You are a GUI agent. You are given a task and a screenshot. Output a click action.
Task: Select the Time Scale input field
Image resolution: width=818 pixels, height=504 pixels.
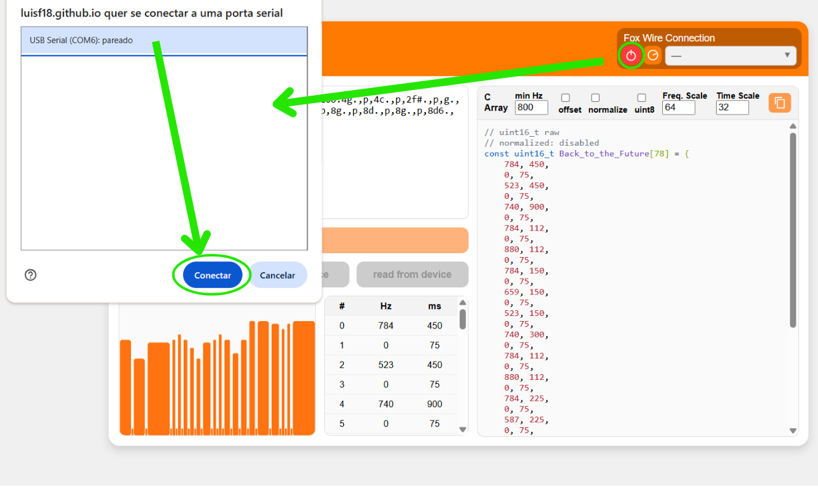(x=733, y=108)
